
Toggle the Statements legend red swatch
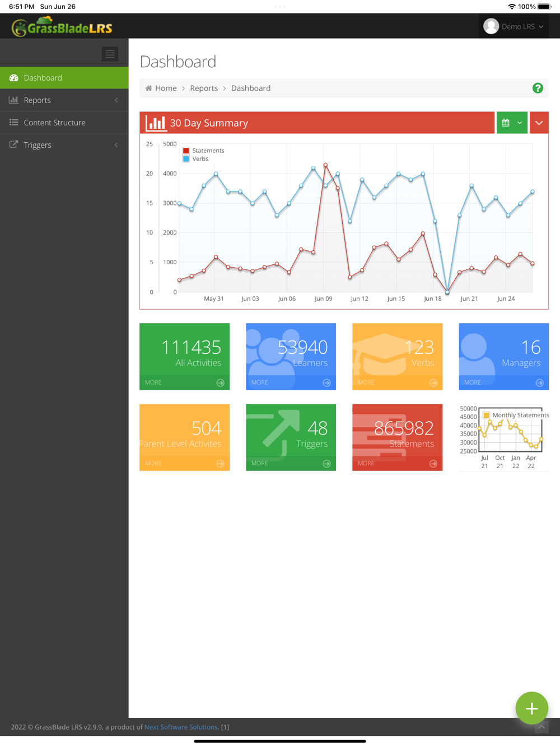[186, 151]
